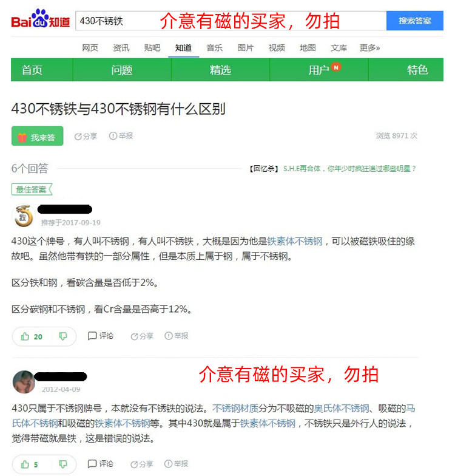Switch to the 贴吧 tab
The image size is (455, 476).
pos(152,47)
